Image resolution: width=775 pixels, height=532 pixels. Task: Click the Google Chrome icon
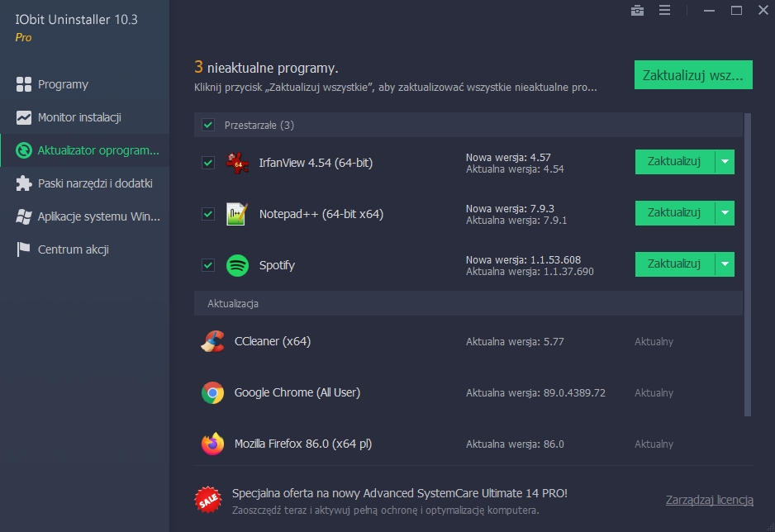[212, 392]
